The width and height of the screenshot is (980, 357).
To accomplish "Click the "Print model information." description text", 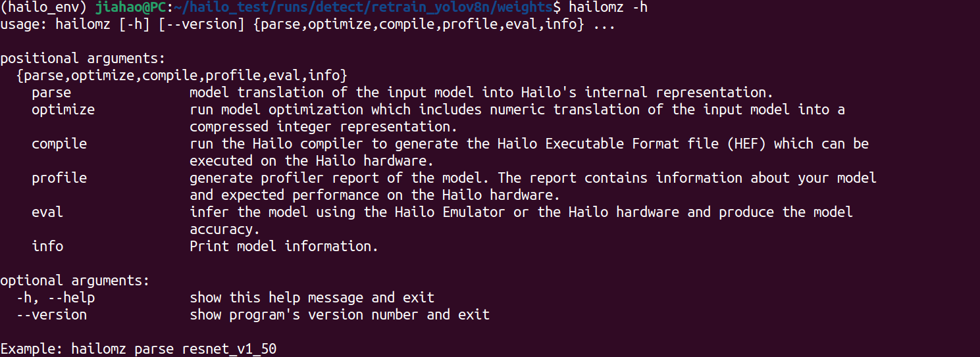I will point(284,246).
